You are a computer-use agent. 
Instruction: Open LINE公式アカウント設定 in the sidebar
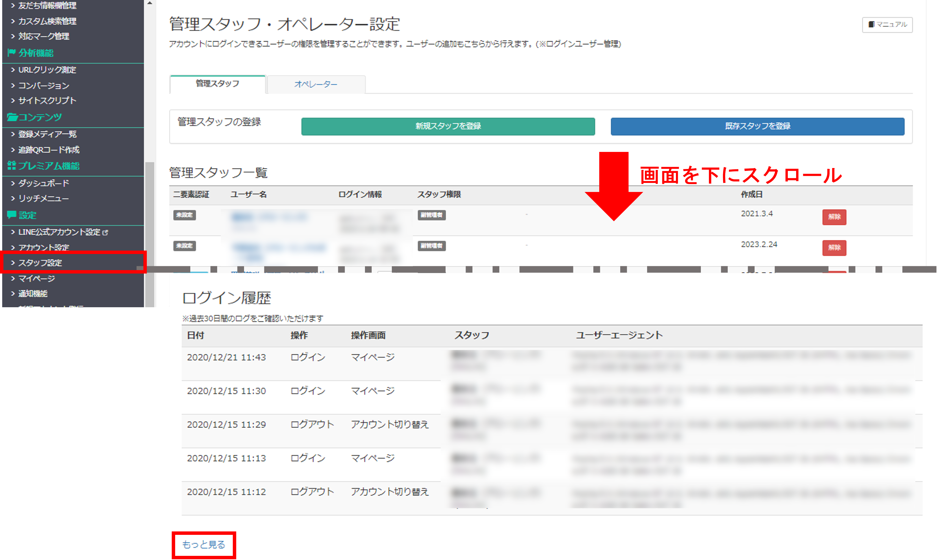point(59,232)
